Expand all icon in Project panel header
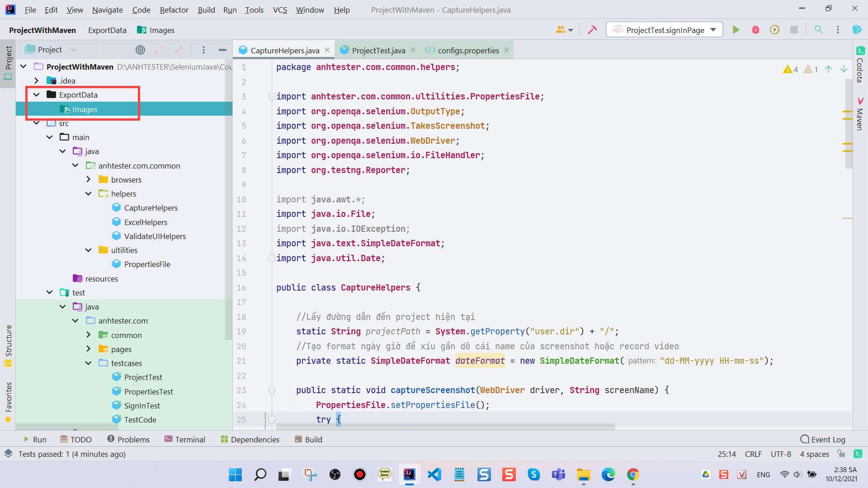This screenshot has width=868, height=488. click(160, 50)
